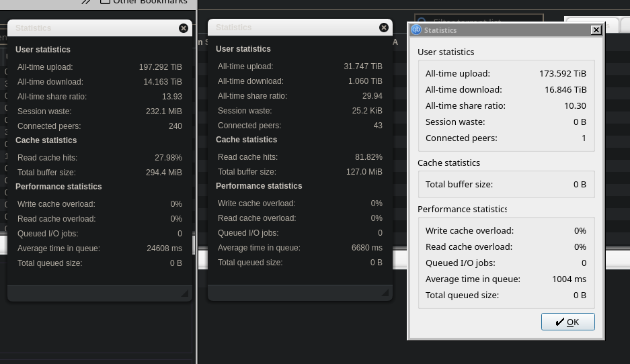Click the 6680 ms average queue time value
630x364 pixels.
tap(367, 248)
